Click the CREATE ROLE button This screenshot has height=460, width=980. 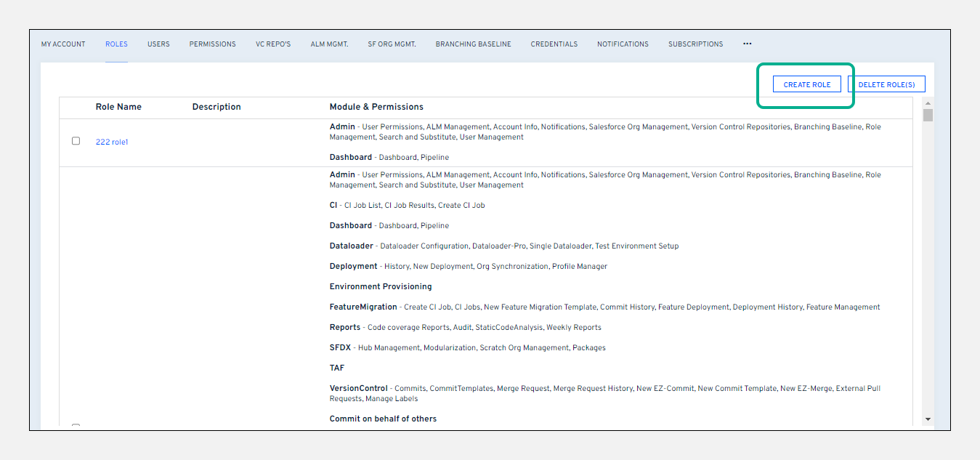(x=806, y=84)
